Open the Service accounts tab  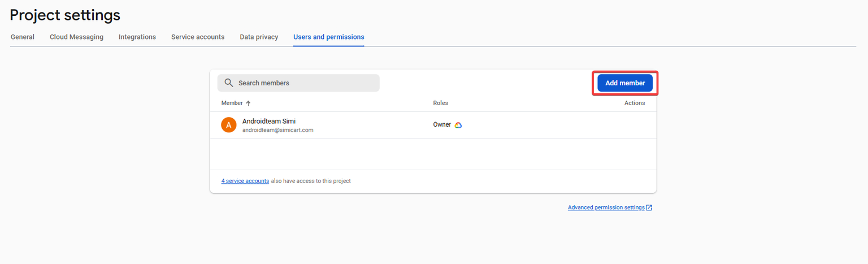(198, 37)
